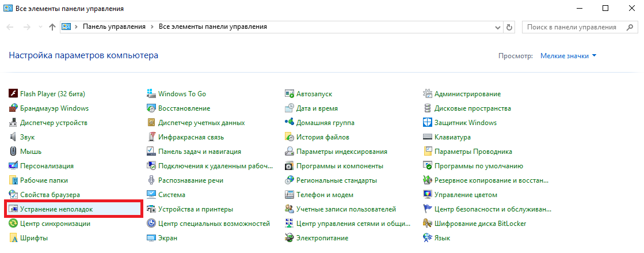Image resolution: width=644 pixels, height=253 pixels.
Task: Click the Брандмауэр Windows firewall icon
Action: [13, 108]
